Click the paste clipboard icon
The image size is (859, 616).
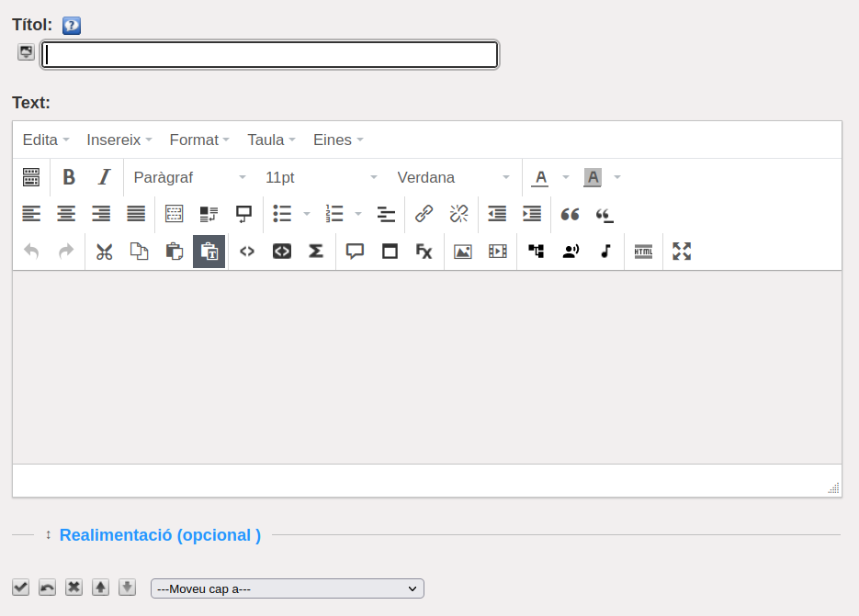coord(175,252)
